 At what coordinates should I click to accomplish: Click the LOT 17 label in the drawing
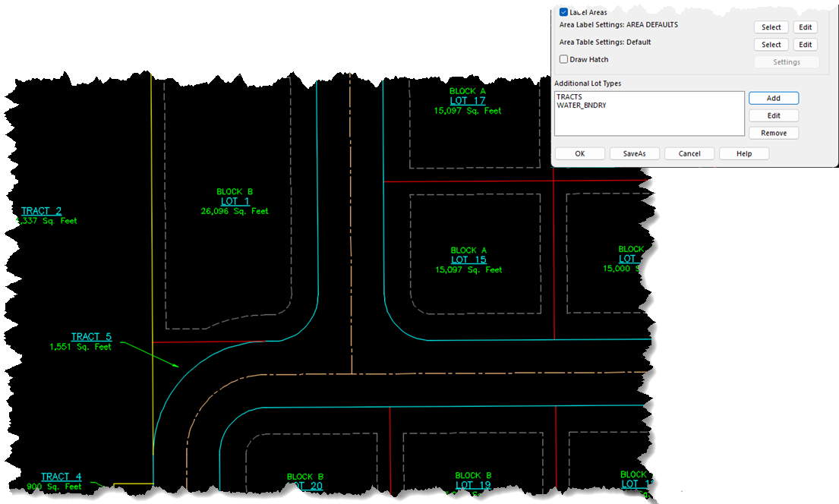click(x=468, y=99)
